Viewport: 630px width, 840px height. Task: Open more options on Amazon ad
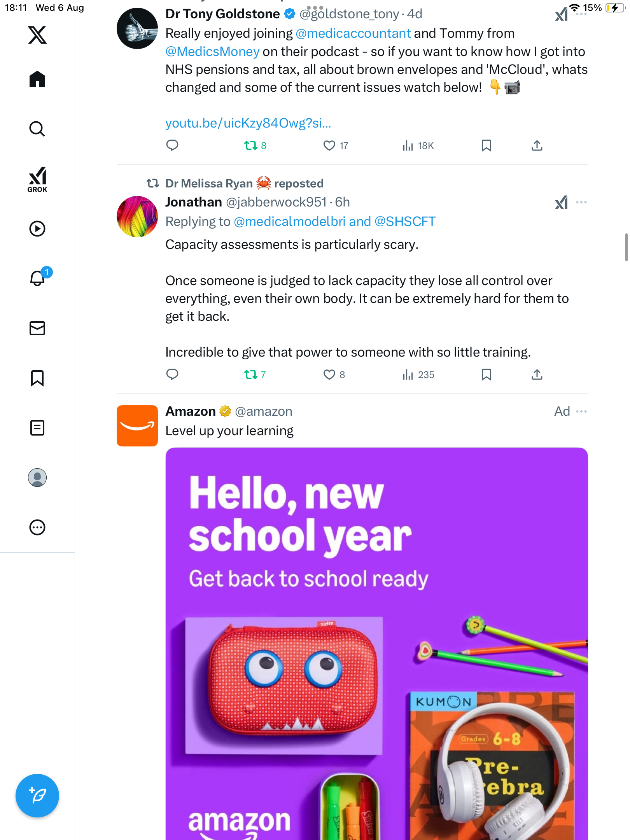(x=581, y=411)
